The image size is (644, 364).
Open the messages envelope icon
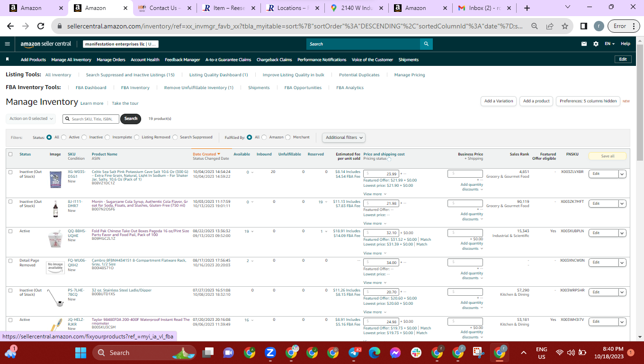pyautogui.click(x=584, y=44)
